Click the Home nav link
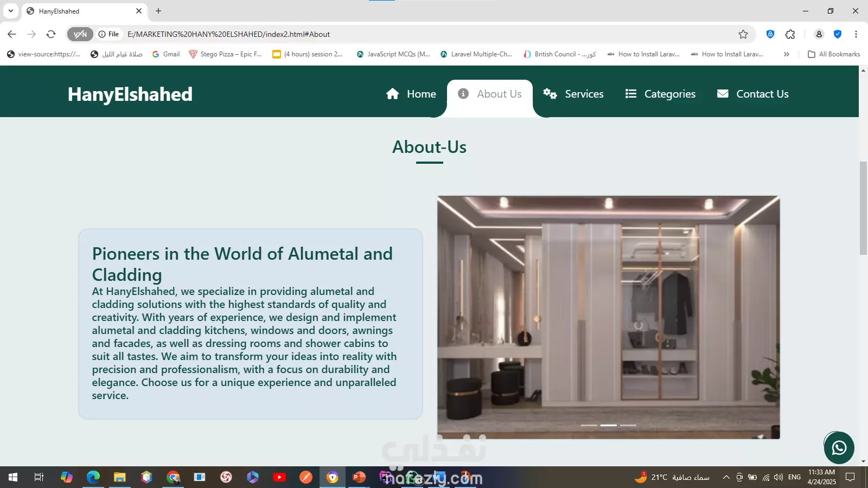The height and width of the screenshot is (488, 868). click(411, 94)
